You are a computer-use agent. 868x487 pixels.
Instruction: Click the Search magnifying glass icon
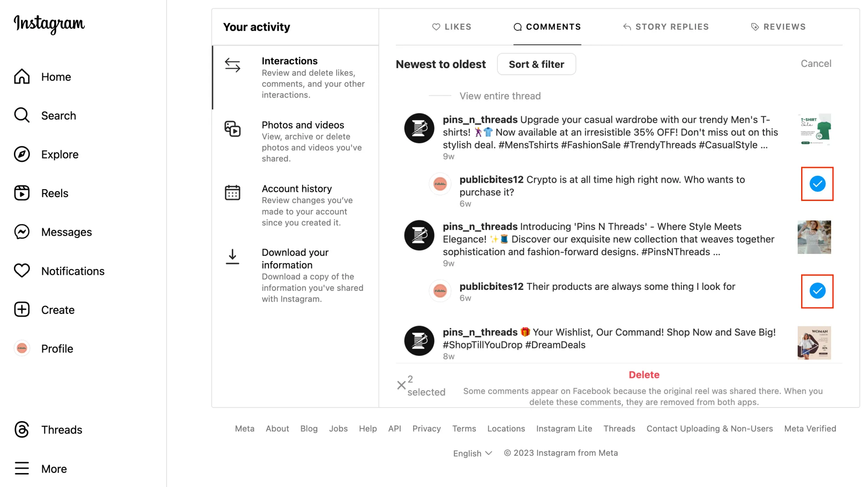coord(22,115)
